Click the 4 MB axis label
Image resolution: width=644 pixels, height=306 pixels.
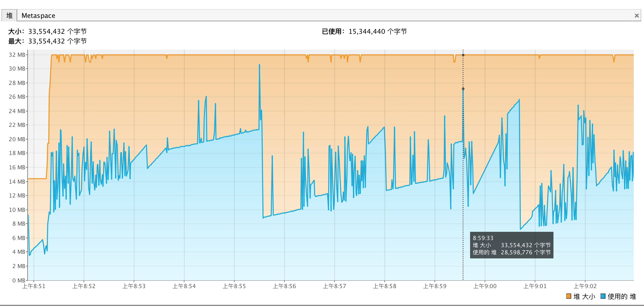click(x=19, y=252)
